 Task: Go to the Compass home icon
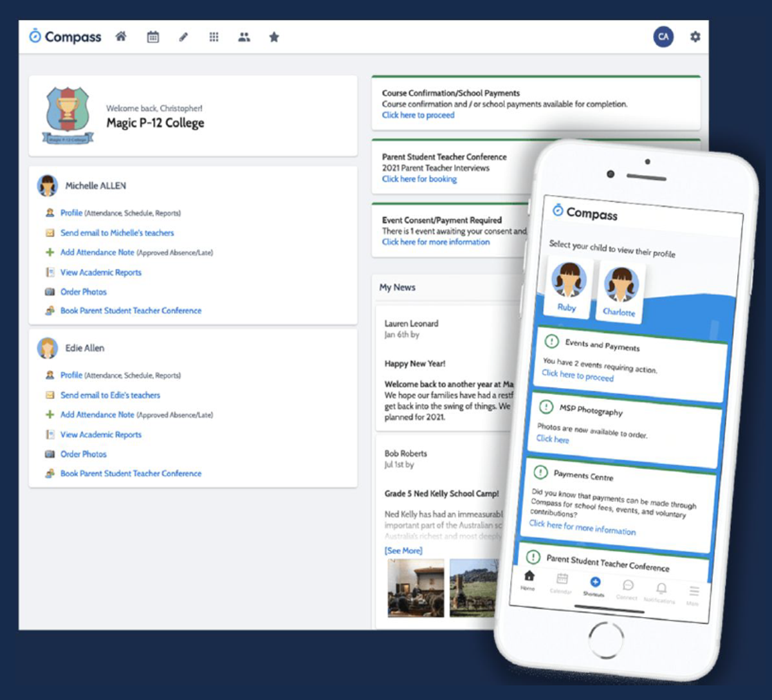121,37
